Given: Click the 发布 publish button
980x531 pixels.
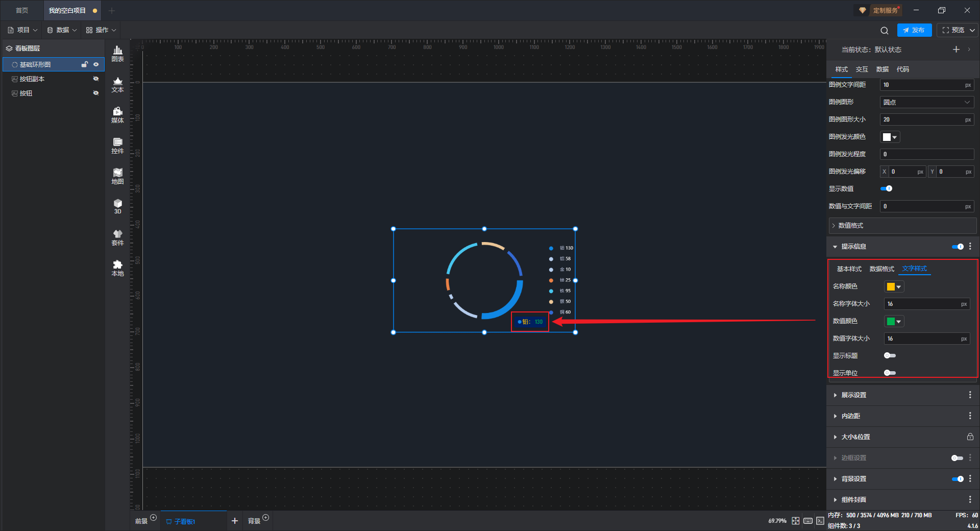Looking at the screenshot, I should tap(914, 30).
